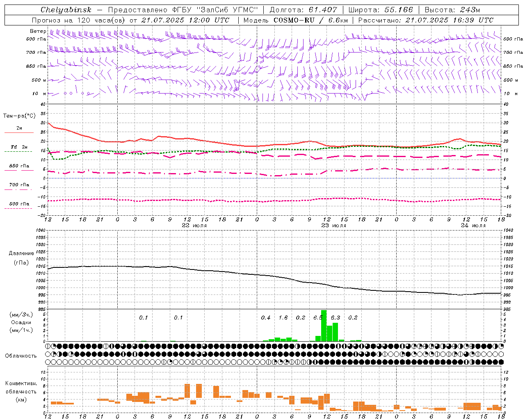Click the 'Td 2м' dew point legend entry
This screenshot has width=525, height=420.
(x=19, y=148)
